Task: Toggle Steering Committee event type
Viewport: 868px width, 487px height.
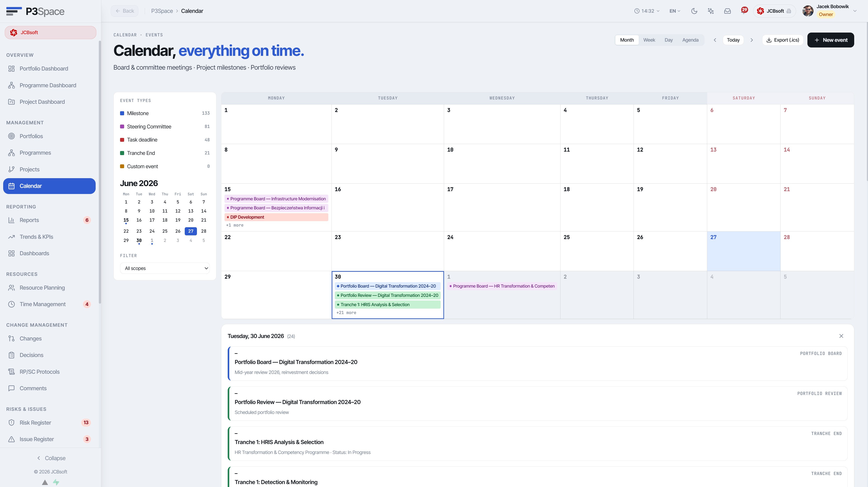Action: (x=165, y=127)
